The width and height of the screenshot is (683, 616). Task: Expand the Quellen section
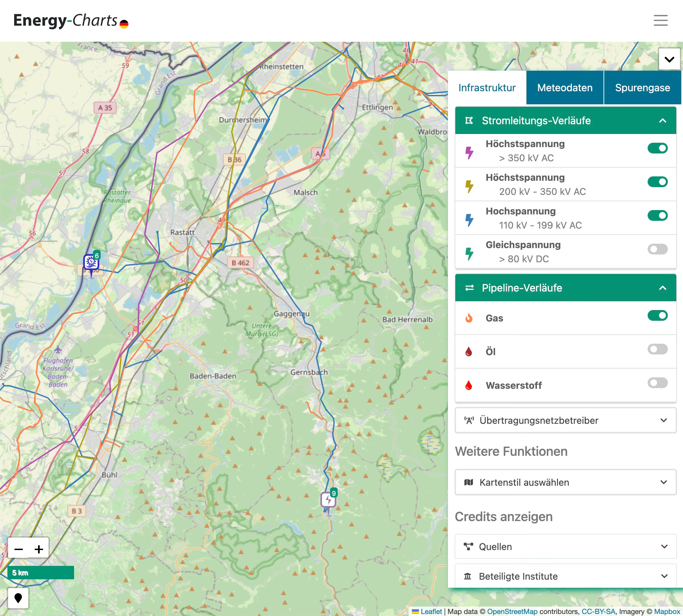(565, 547)
